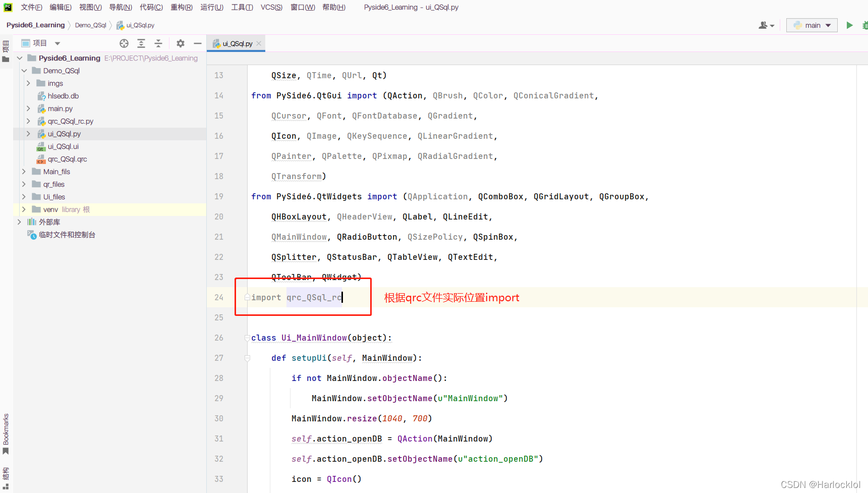Expand the qrc_QSql_rc.py file node
Viewport: 868px width, 493px height.
click(x=29, y=121)
